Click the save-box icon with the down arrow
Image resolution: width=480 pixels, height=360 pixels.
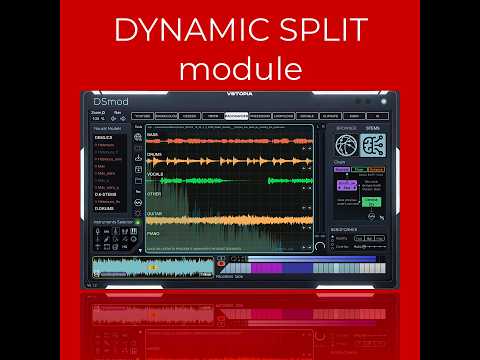tap(138, 169)
